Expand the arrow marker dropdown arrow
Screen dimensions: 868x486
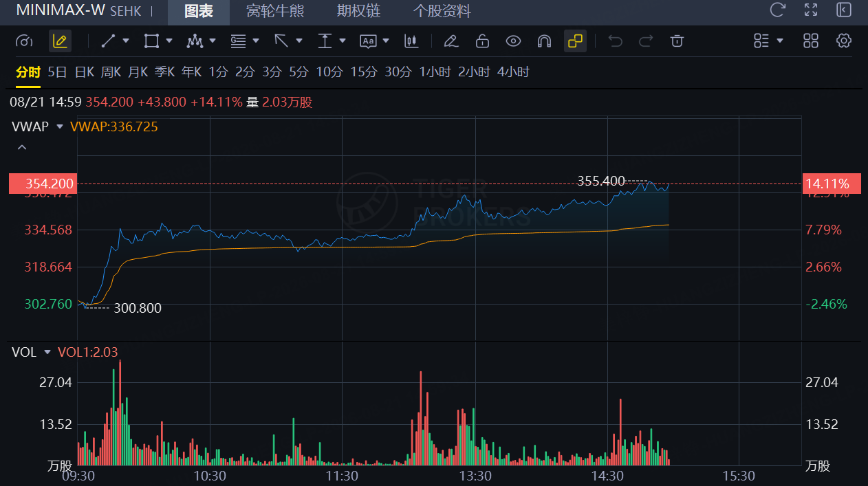pyautogui.click(x=299, y=41)
